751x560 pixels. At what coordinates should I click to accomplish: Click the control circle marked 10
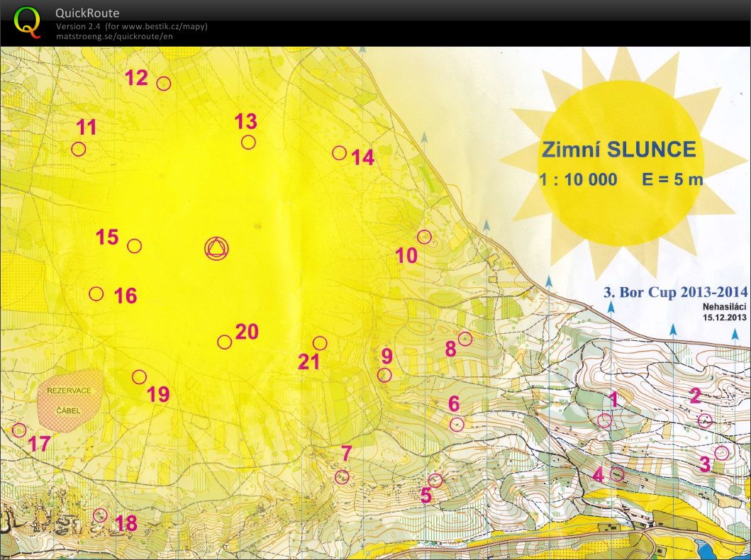point(424,237)
